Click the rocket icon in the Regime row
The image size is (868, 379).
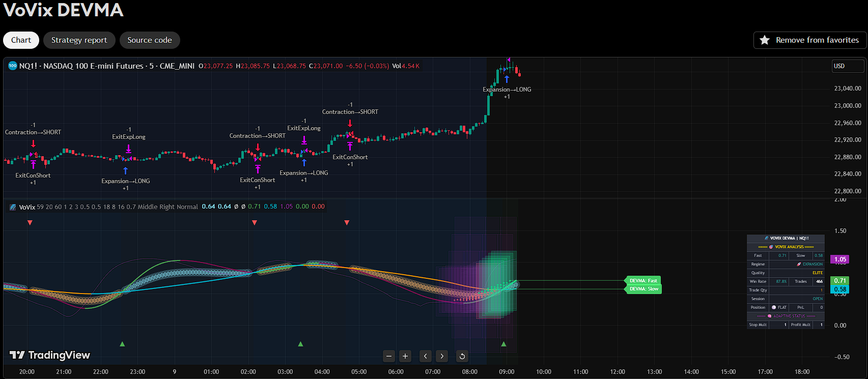tap(799, 264)
